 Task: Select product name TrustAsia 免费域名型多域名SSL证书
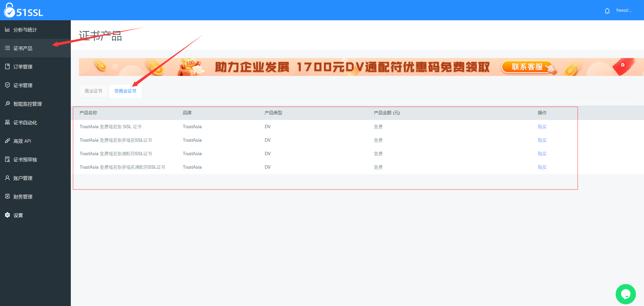(x=116, y=140)
